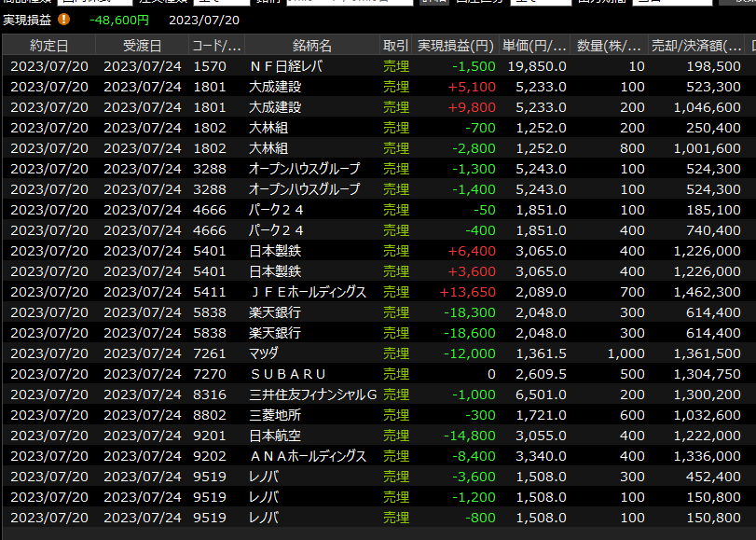Click the 三菱地所 stock name
The image size is (756, 540).
[x=275, y=415]
